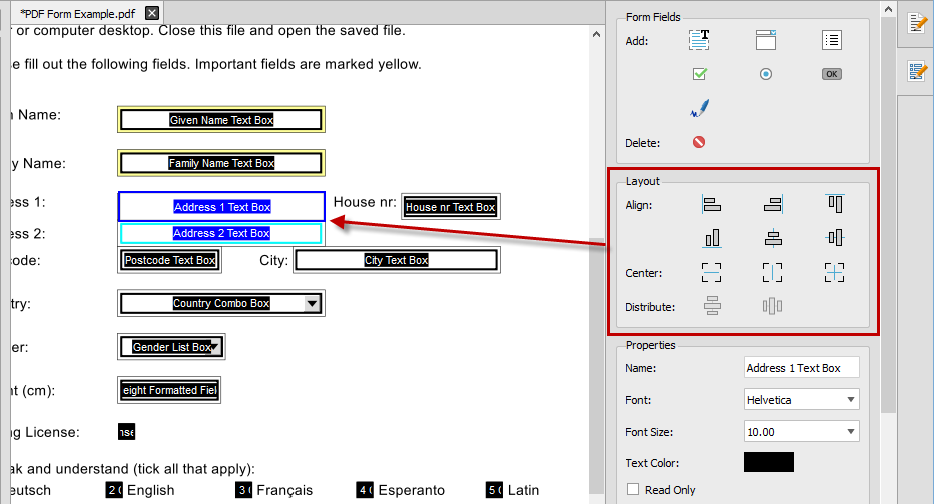Pick the black Text Color swatch

click(x=768, y=462)
